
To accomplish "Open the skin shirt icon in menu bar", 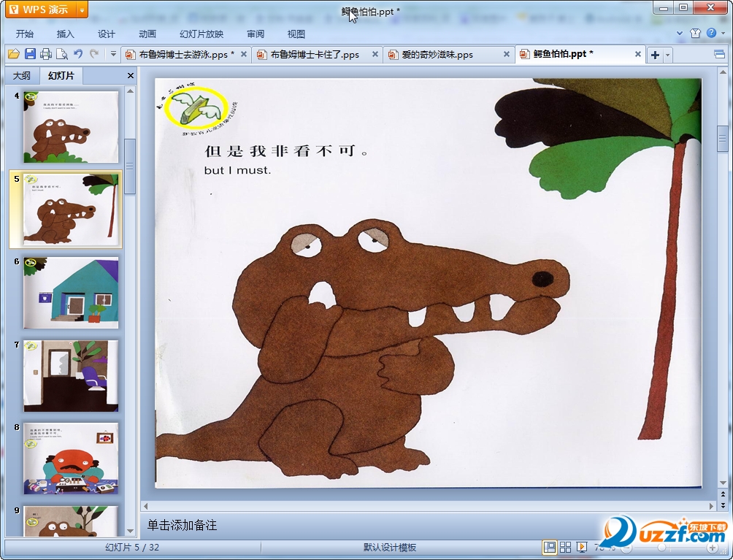I will pyautogui.click(x=695, y=33).
